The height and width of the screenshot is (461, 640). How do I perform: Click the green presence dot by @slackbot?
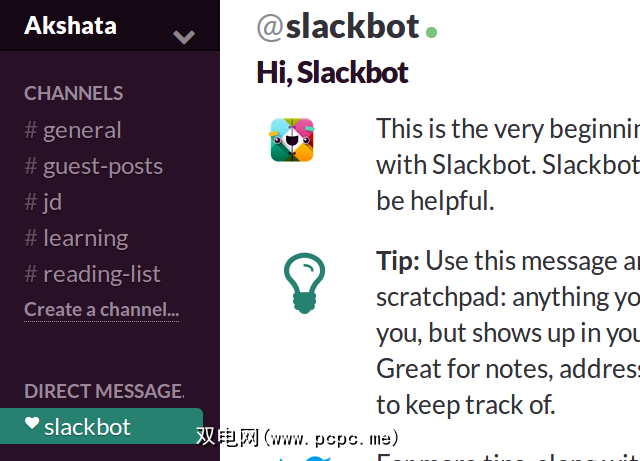point(431,32)
